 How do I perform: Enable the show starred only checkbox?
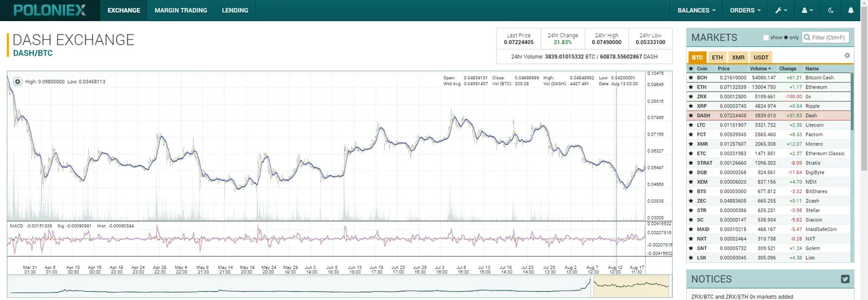click(766, 38)
